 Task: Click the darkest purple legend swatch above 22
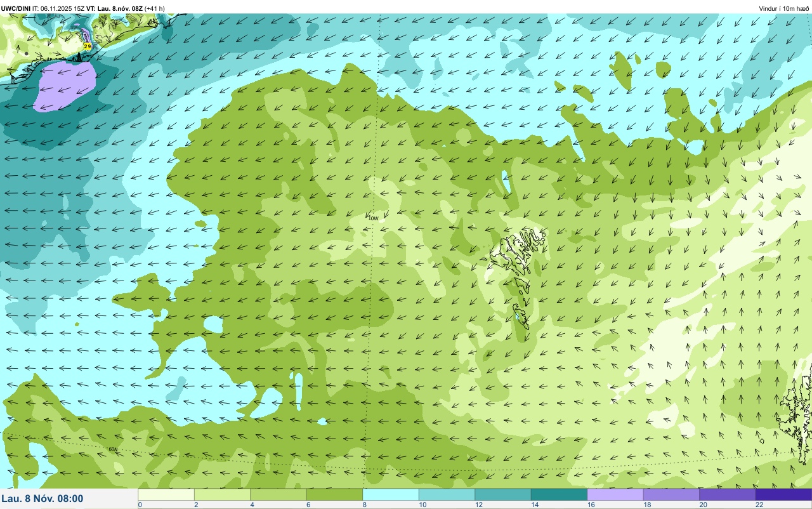coord(783,494)
